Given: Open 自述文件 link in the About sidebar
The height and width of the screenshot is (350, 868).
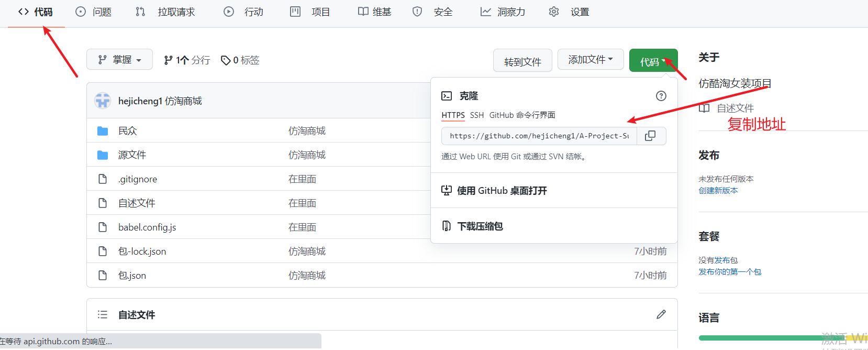Looking at the screenshot, I should pos(735,108).
